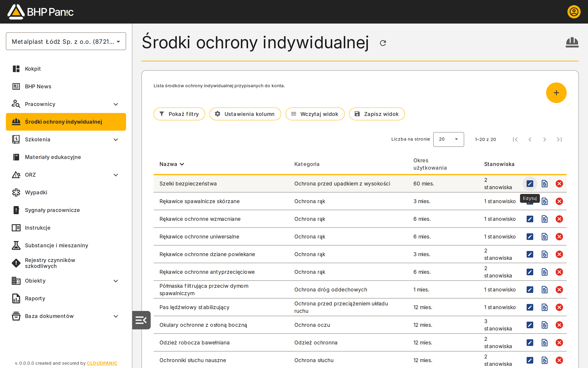Delete the Szelki bezpieczeństwa row
This screenshot has width=588, height=368.
point(559,183)
